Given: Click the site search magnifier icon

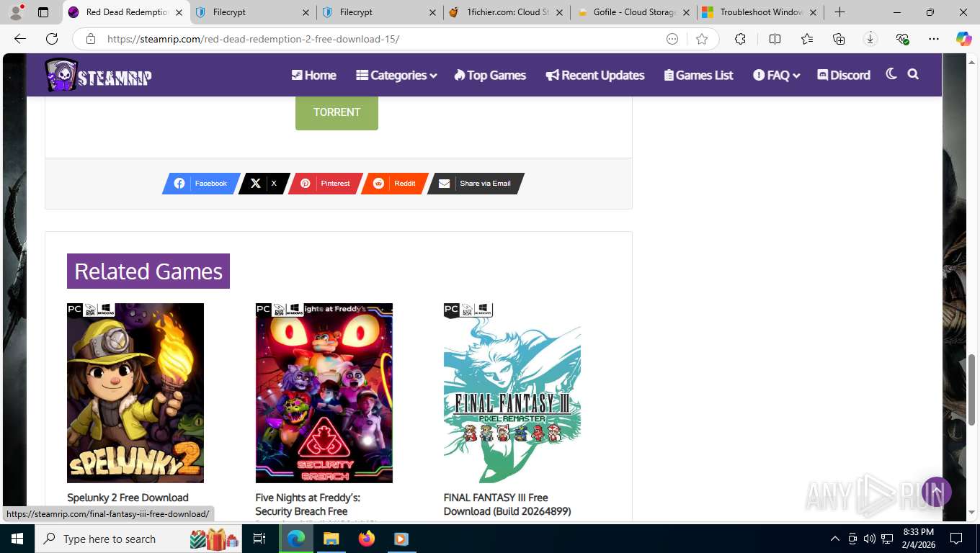Looking at the screenshot, I should point(913,74).
